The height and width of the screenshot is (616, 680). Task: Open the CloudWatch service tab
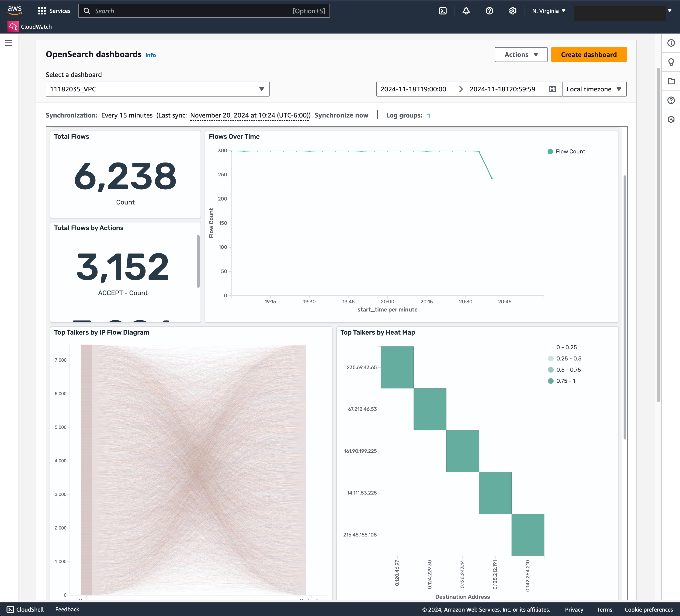[x=36, y=27]
